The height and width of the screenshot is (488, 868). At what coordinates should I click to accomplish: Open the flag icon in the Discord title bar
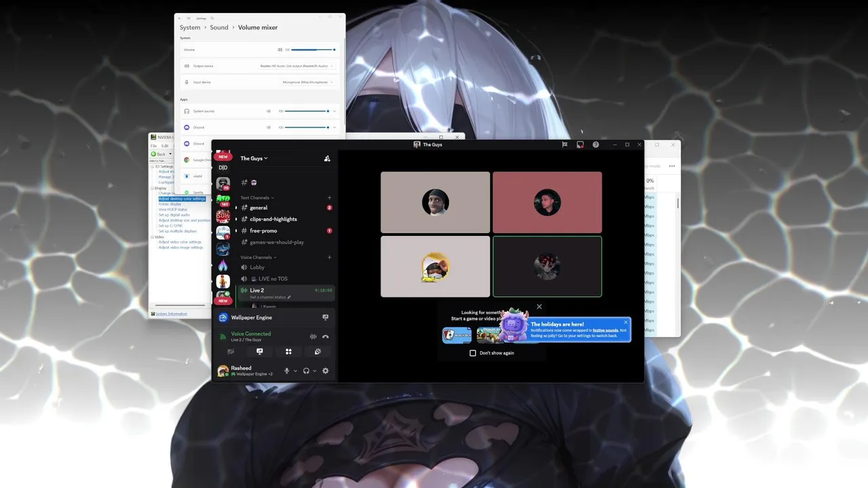point(564,144)
